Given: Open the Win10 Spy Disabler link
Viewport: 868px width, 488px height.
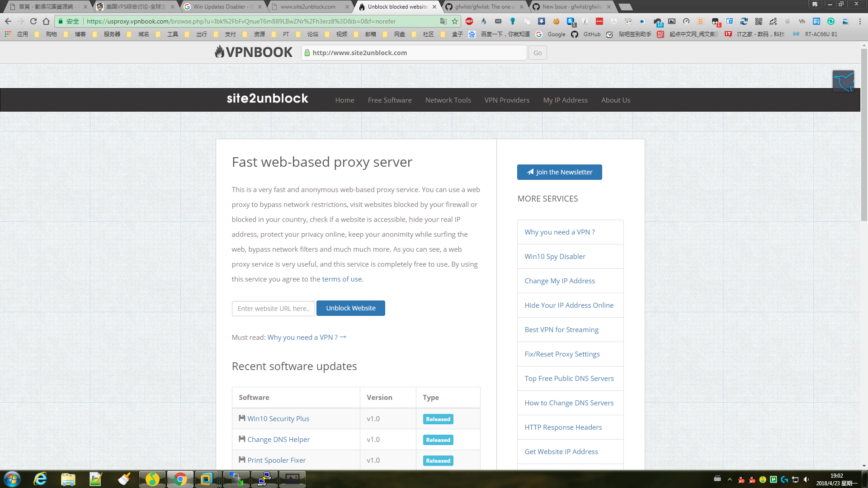Looking at the screenshot, I should tap(555, 256).
